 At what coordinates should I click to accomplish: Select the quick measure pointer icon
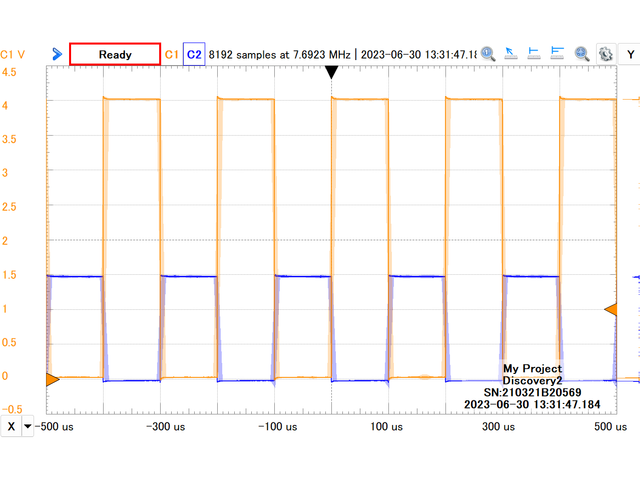(x=511, y=54)
